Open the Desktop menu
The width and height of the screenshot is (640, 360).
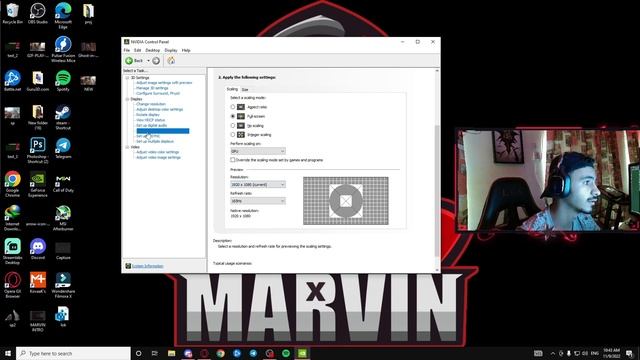[153, 50]
